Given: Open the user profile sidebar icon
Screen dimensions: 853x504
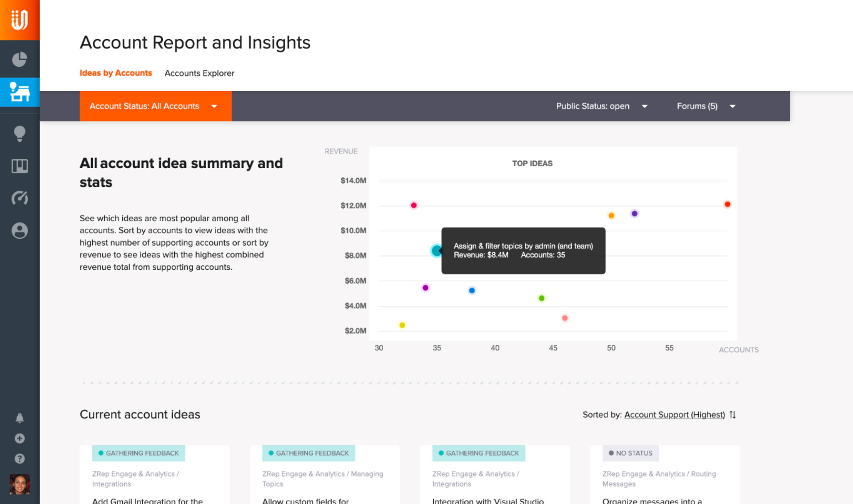Looking at the screenshot, I should click(x=20, y=231).
